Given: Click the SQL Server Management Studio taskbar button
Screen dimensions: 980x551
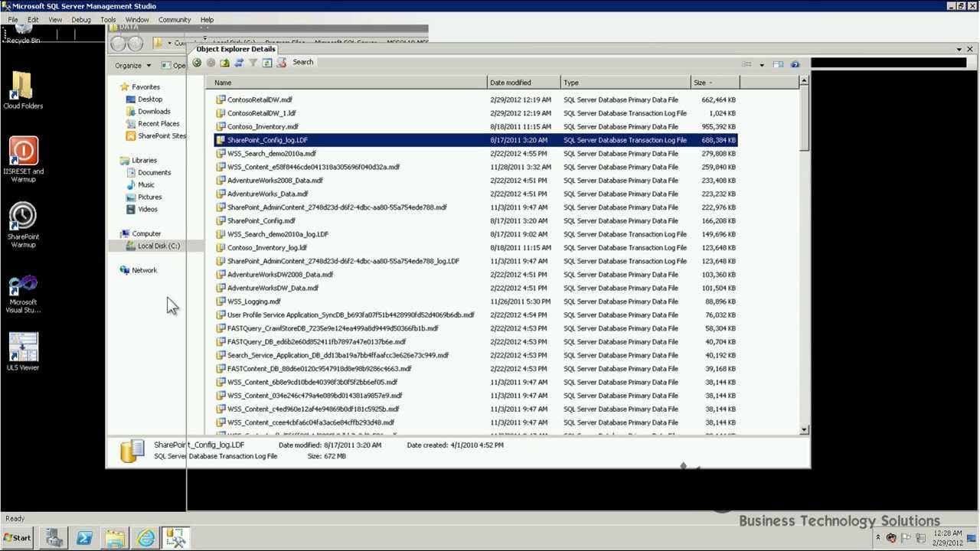Looking at the screenshot, I should coord(176,538).
